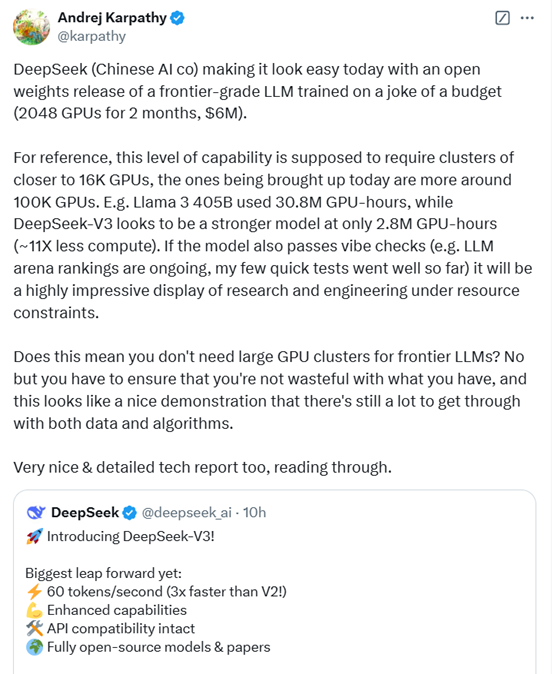The width and height of the screenshot is (554, 674).
Task: Click the 'Very nice & detailed tech report' line
Action: tap(202, 467)
